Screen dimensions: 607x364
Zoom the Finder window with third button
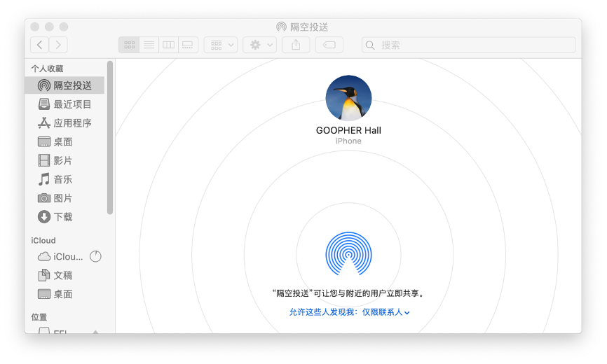[x=64, y=27]
